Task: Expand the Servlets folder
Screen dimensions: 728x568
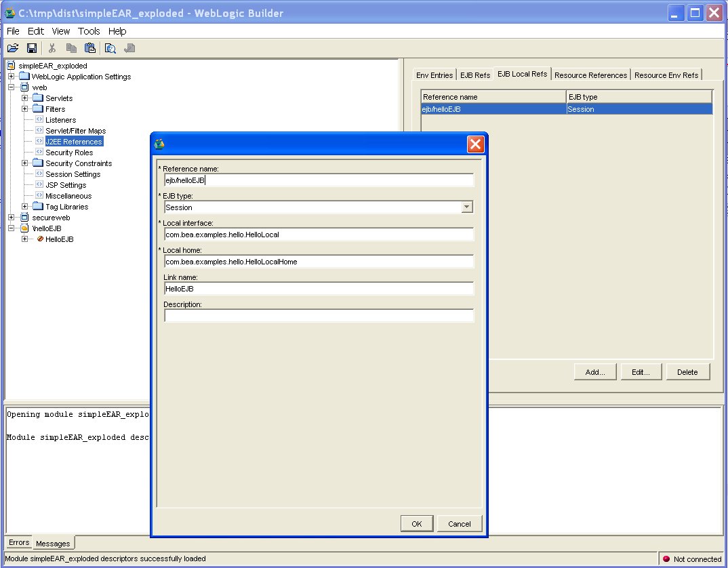Action: [24, 98]
